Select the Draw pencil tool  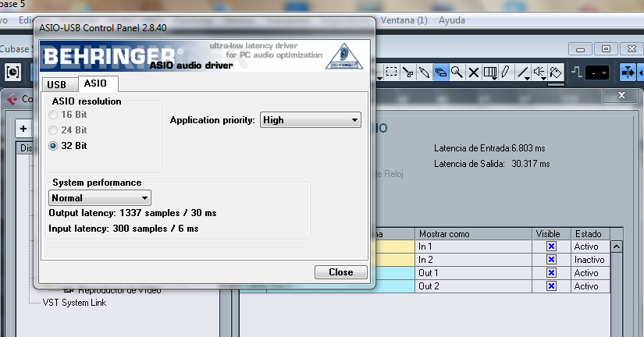point(506,73)
